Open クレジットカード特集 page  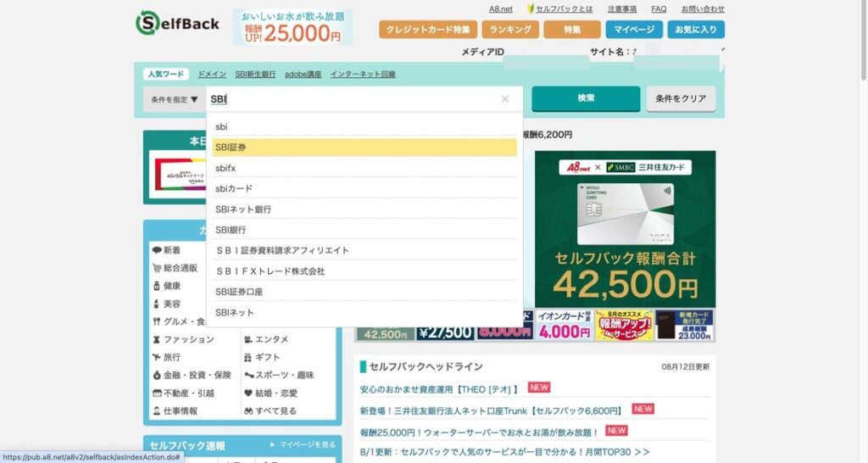coord(428,30)
